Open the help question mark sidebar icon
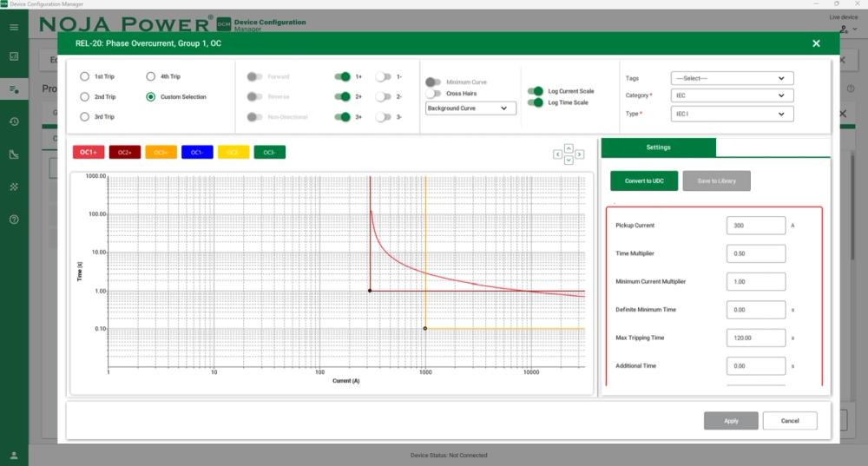The image size is (868, 466). click(x=14, y=220)
